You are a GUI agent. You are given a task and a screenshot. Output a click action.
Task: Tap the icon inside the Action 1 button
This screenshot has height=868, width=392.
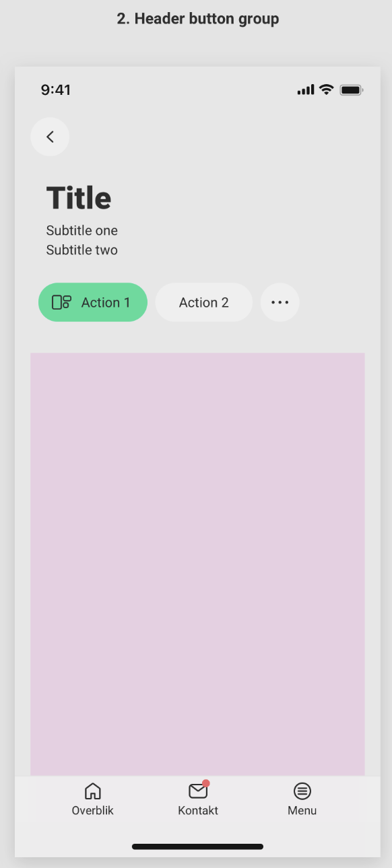coord(61,302)
